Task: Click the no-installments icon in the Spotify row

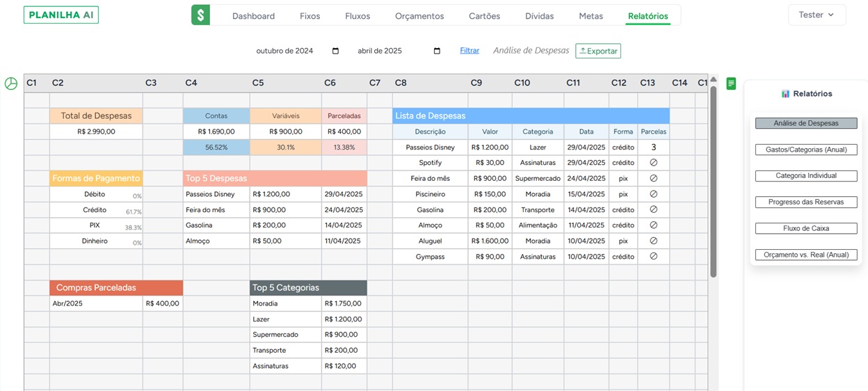Action: [653, 163]
